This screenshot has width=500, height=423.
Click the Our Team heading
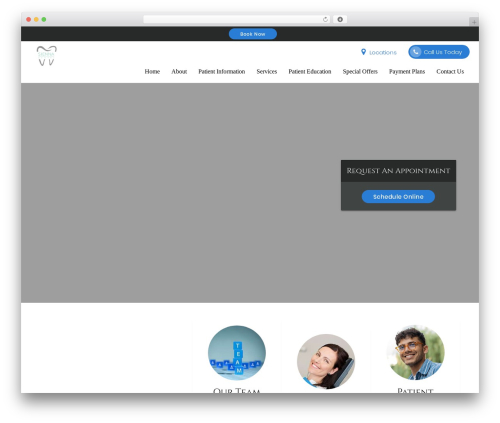coord(237,390)
